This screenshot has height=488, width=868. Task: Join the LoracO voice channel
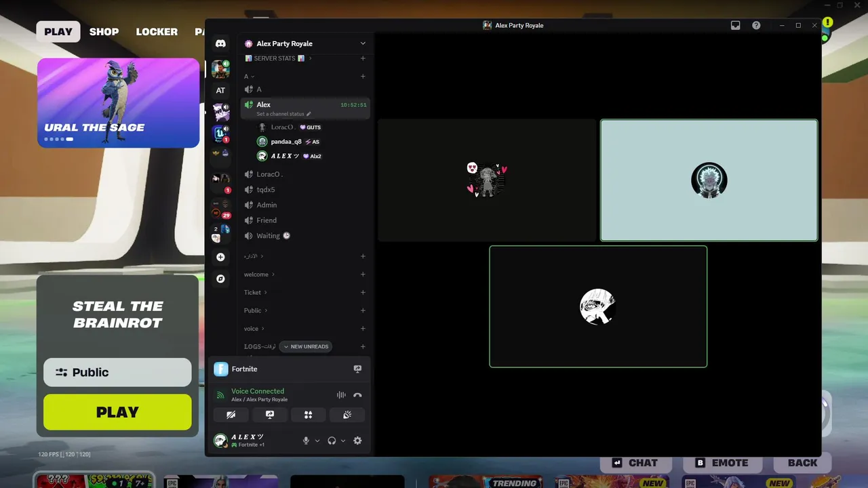[x=305, y=174]
